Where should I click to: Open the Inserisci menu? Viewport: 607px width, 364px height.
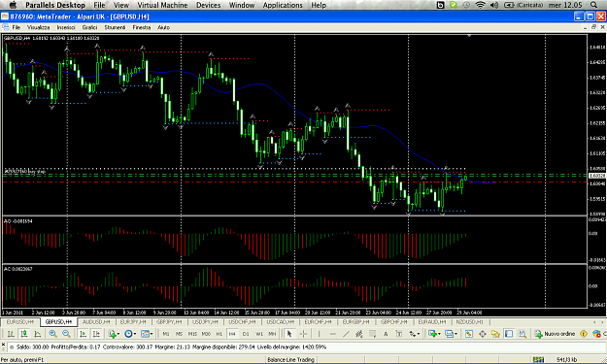pyautogui.click(x=66, y=27)
